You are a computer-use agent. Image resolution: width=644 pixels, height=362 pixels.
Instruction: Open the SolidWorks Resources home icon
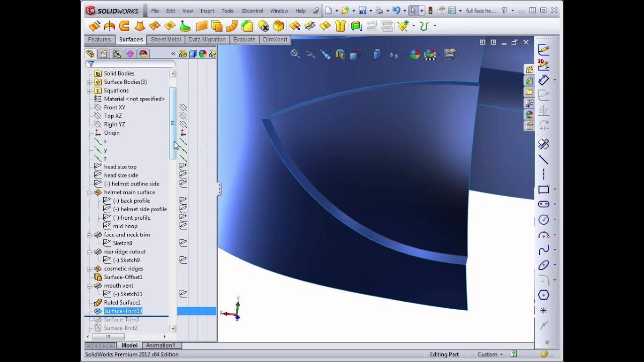529,69
